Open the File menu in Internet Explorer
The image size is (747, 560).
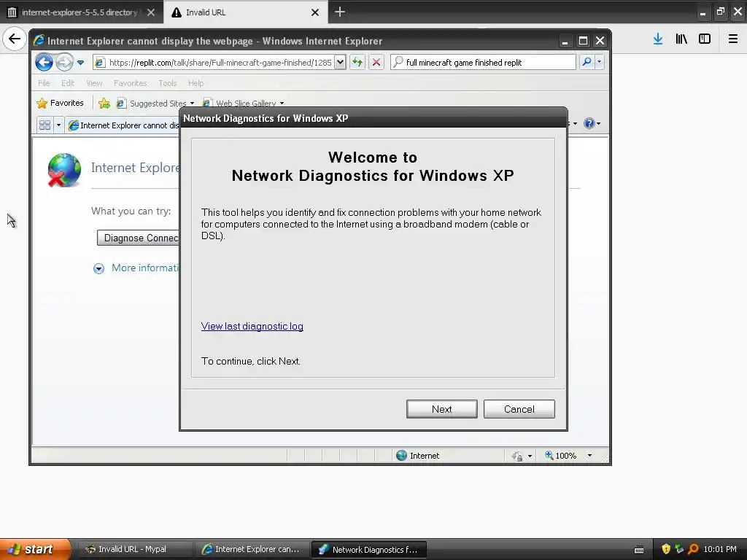(x=44, y=83)
